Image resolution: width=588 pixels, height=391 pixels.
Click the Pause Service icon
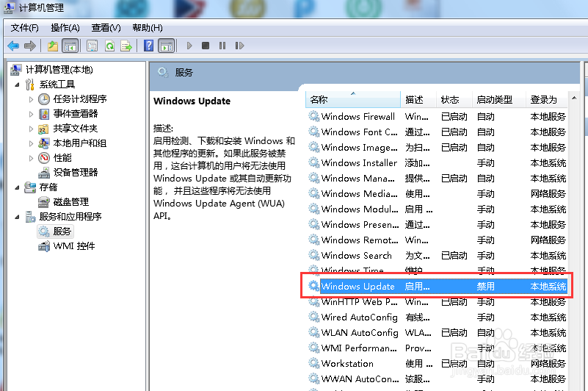tap(222, 46)
